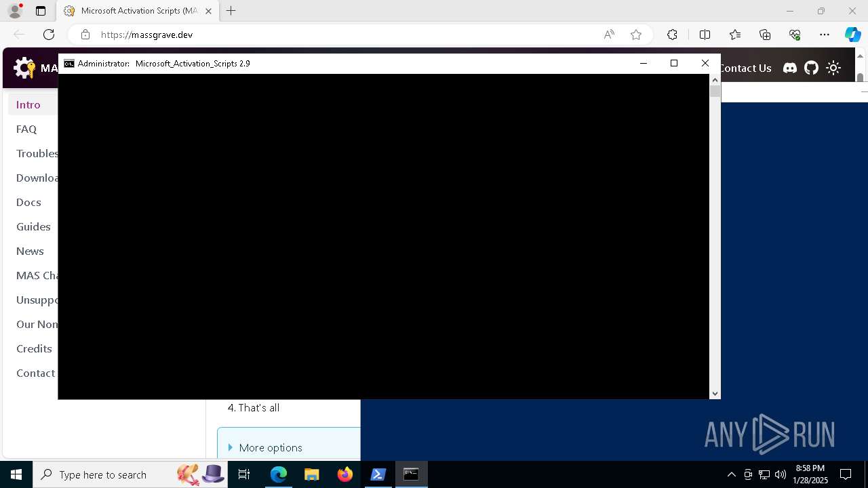
Task: Open Unsupported sidebar entry
Action: pos(37,300)
